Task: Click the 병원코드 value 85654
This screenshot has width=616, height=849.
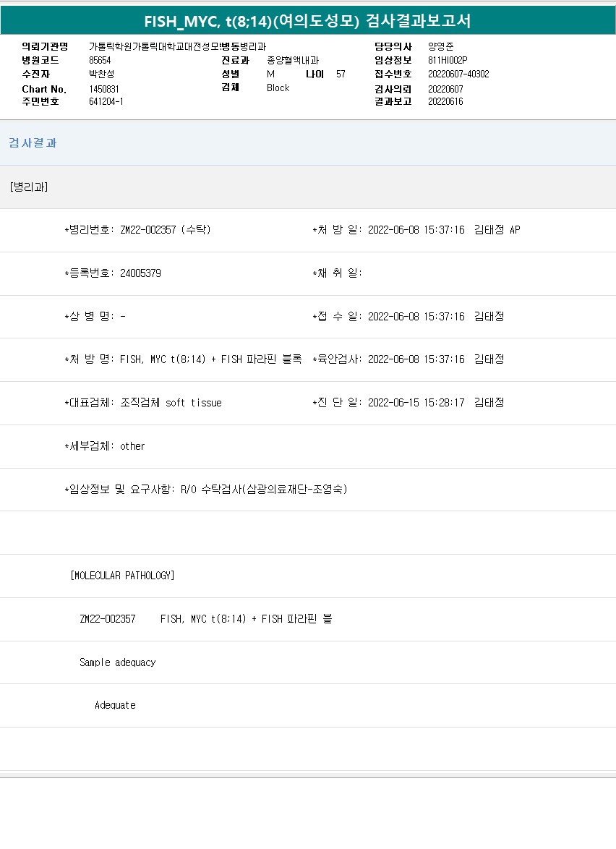Action: coord(100,61)
